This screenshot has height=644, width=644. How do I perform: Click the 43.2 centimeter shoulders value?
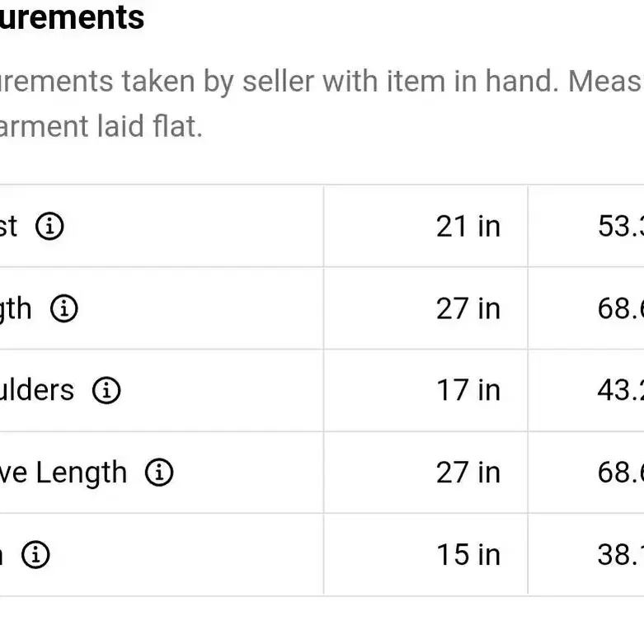[x=621, y=390]
